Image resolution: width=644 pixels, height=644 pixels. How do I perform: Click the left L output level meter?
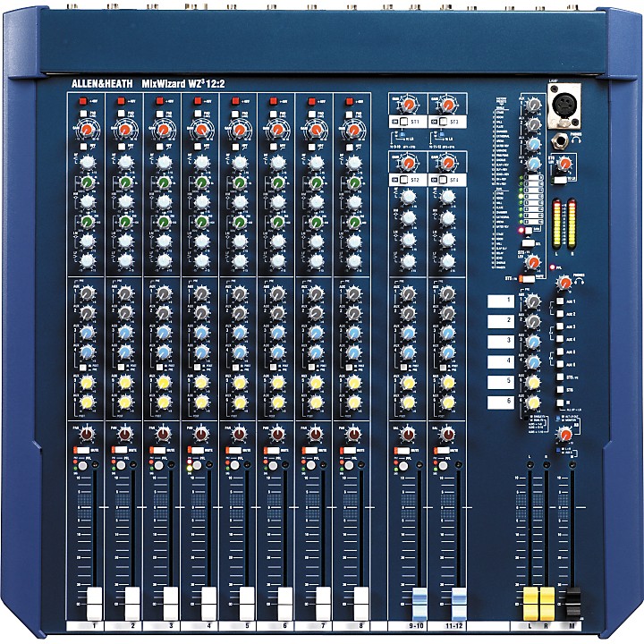(x=556, y=224)
